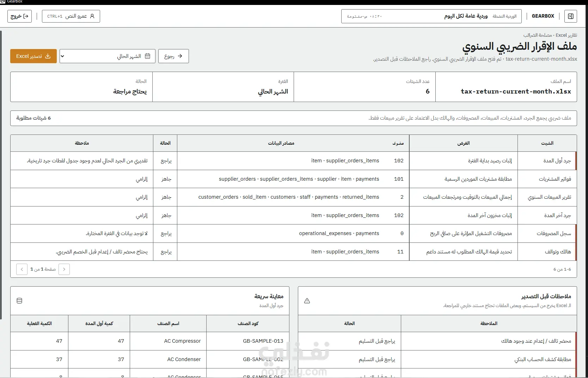Click the اسم الصنف column header

tap(168, 324)
